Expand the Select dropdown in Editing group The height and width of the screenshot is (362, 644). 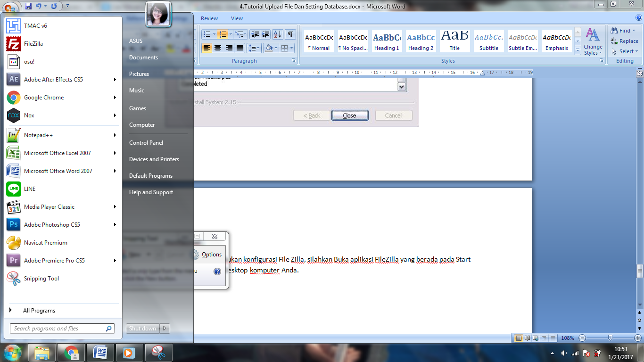625,51
